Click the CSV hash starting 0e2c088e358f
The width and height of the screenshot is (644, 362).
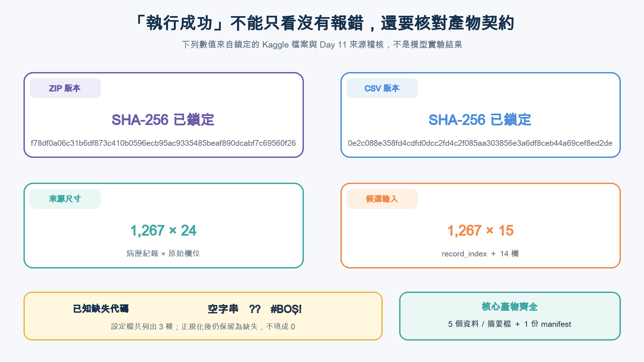480,143
